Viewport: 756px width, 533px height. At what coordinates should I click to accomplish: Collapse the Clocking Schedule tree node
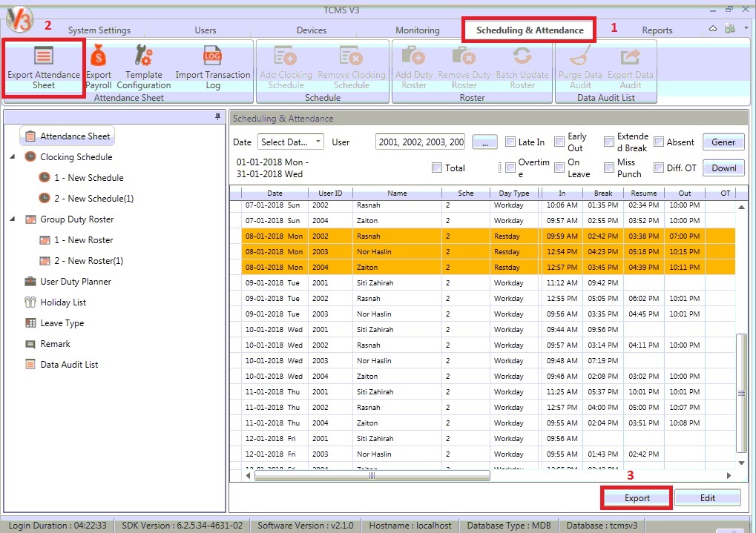tap(13, 157)
